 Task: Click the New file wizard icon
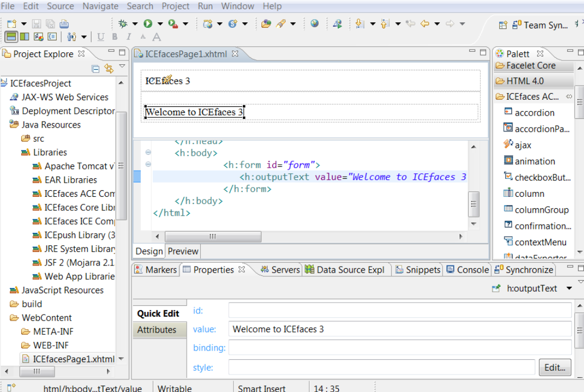click(x=11, y=24)
